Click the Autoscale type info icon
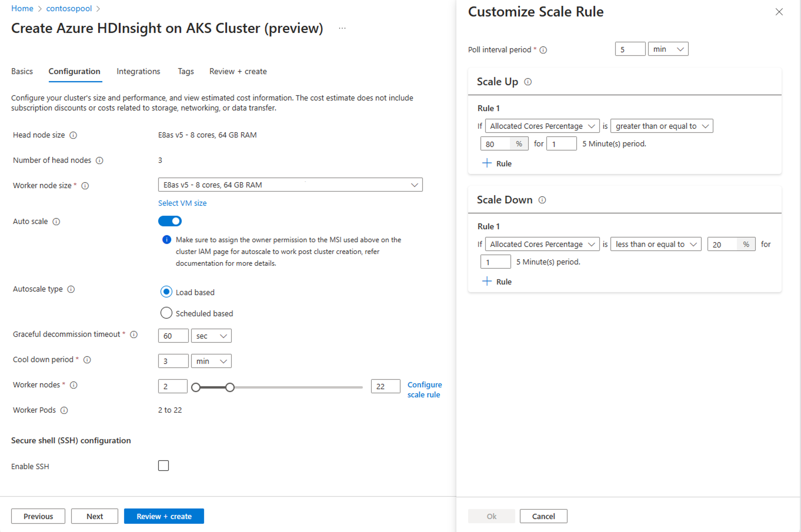The width and height of the screenshot is (801, 532). click(x=71, y=289)
